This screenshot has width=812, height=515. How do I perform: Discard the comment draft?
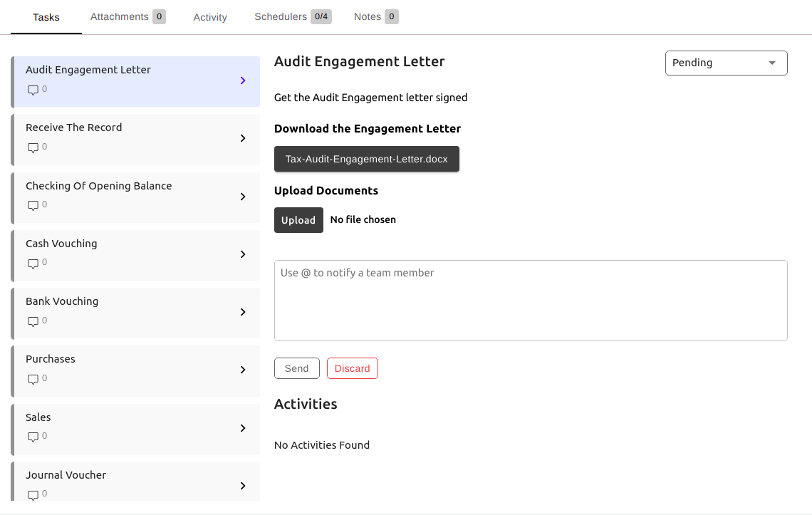tap(352, 368)
